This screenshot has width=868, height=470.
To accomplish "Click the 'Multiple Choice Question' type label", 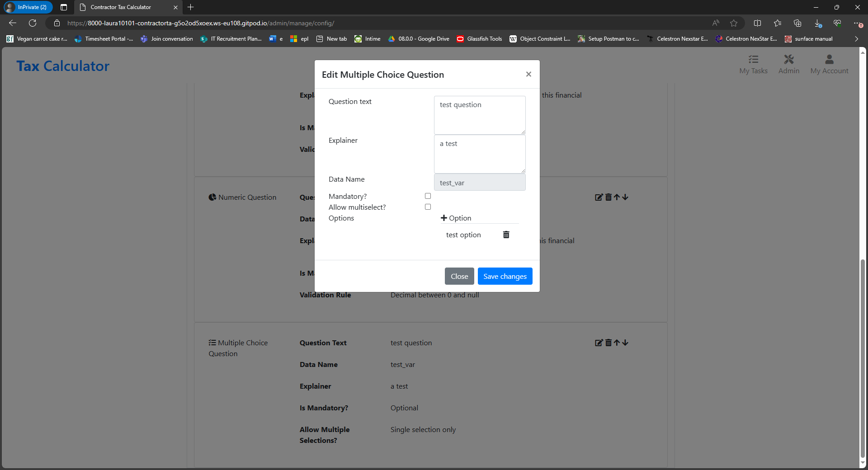I will pos(238,348).
